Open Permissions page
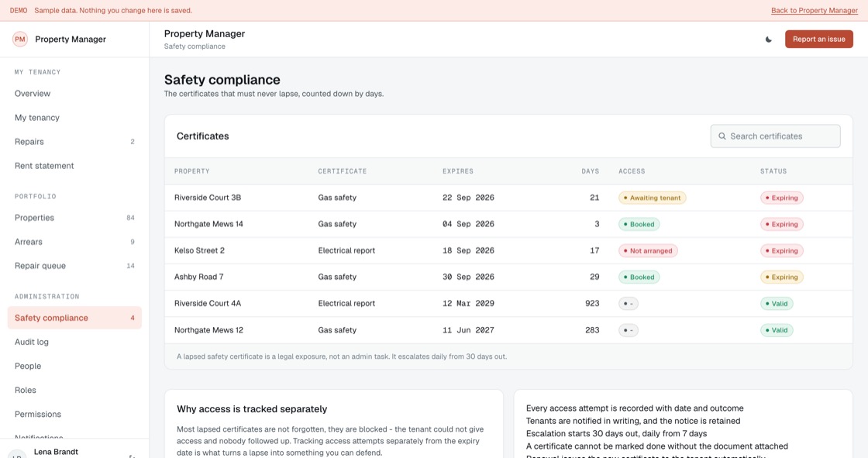The image size is (868, 458). point(74,415)
